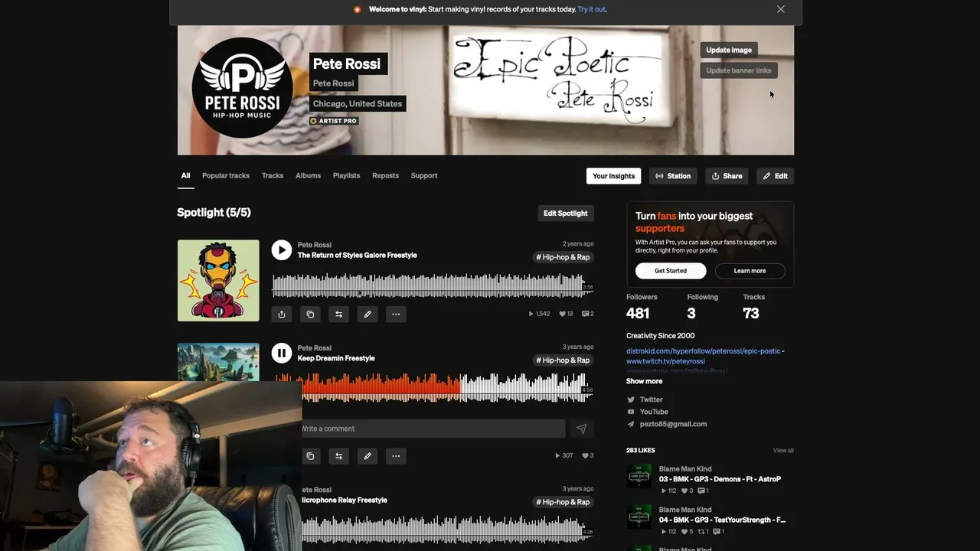Go to the Albums tab

coord(308,176)
